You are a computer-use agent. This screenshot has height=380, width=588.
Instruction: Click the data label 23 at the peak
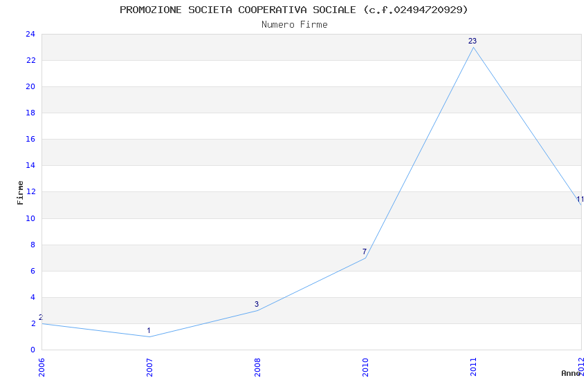pos(472,41)
